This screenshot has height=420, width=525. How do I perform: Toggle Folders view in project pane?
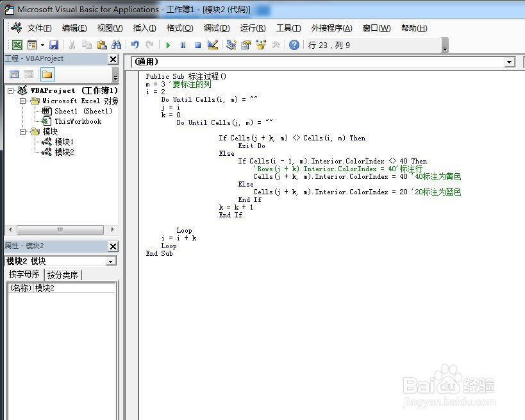(x=47, y=74)
